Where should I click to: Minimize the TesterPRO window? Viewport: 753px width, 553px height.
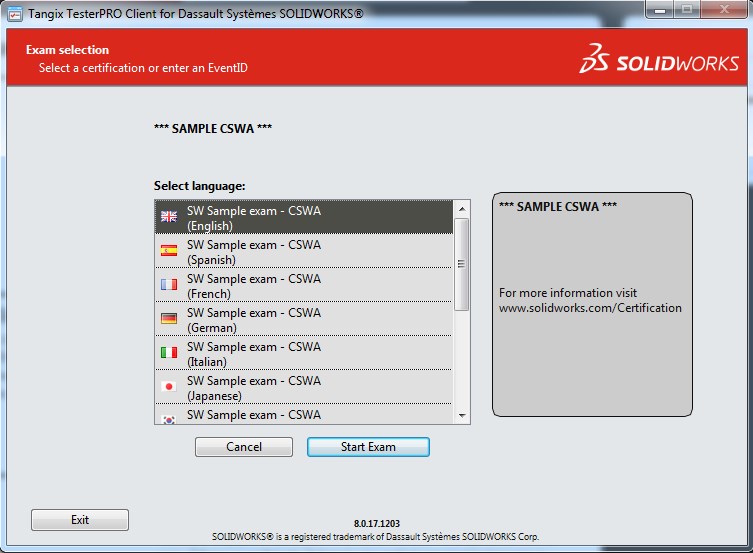click(660, 10)
